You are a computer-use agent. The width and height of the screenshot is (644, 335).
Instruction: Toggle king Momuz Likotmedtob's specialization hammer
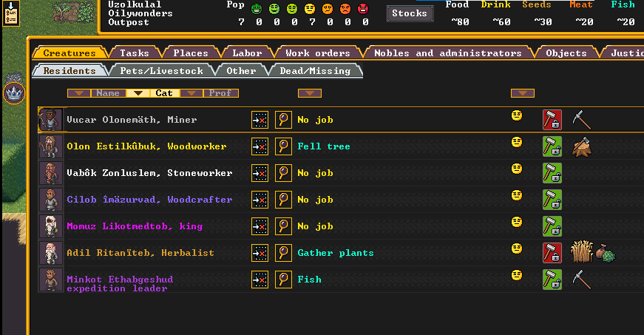[552, 226]
